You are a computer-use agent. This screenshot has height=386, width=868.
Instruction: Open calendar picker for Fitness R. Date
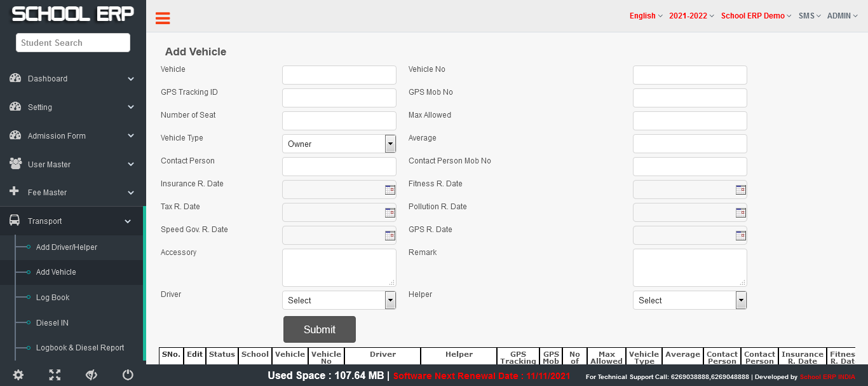[740, 190]
